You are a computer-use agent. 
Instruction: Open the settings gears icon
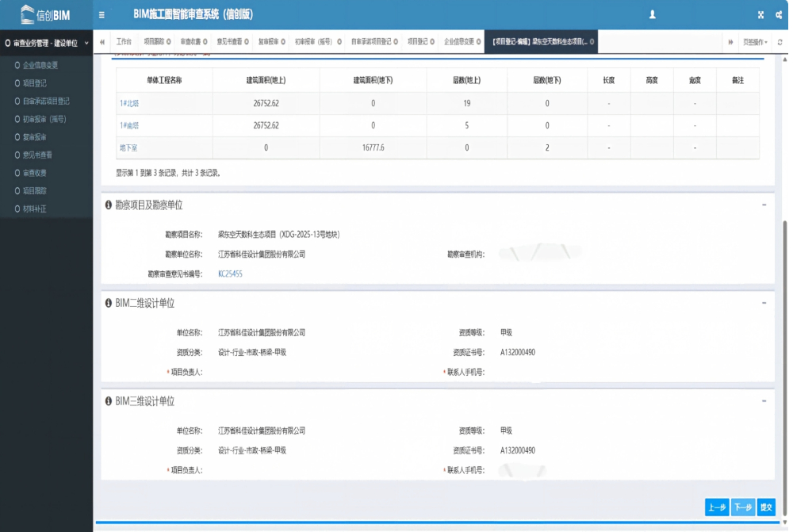point(779,15)
